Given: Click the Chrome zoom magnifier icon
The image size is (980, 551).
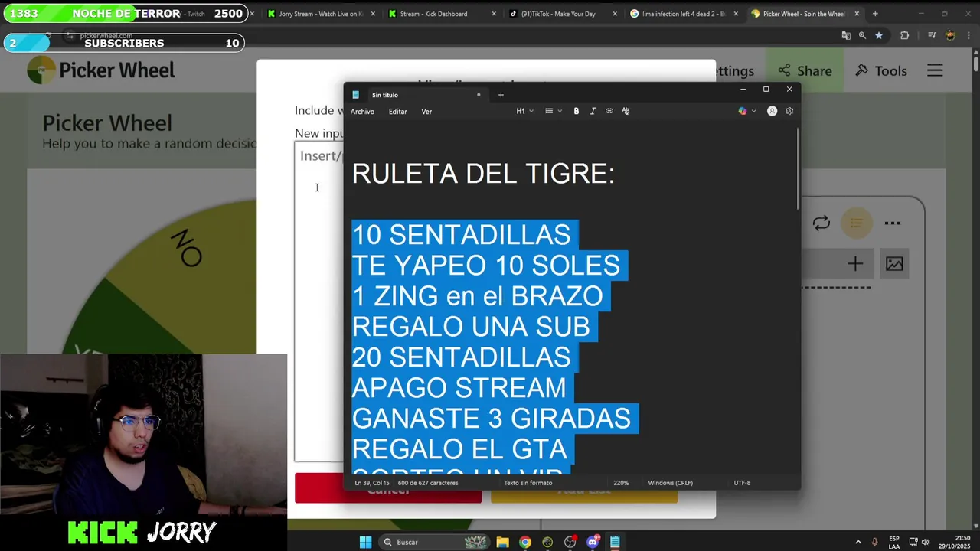Looking at the screenshot, I should pyautogui.click(x=862, y=35).
